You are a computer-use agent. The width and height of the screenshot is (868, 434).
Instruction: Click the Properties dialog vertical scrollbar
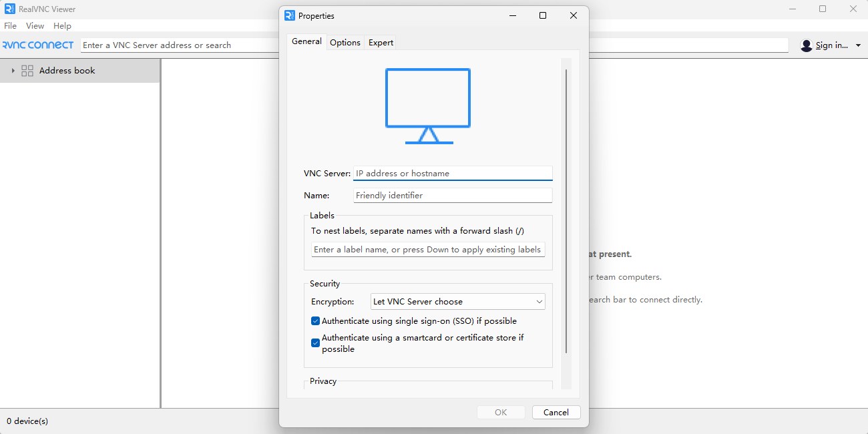pyautogui.click(x=566, y=210)
